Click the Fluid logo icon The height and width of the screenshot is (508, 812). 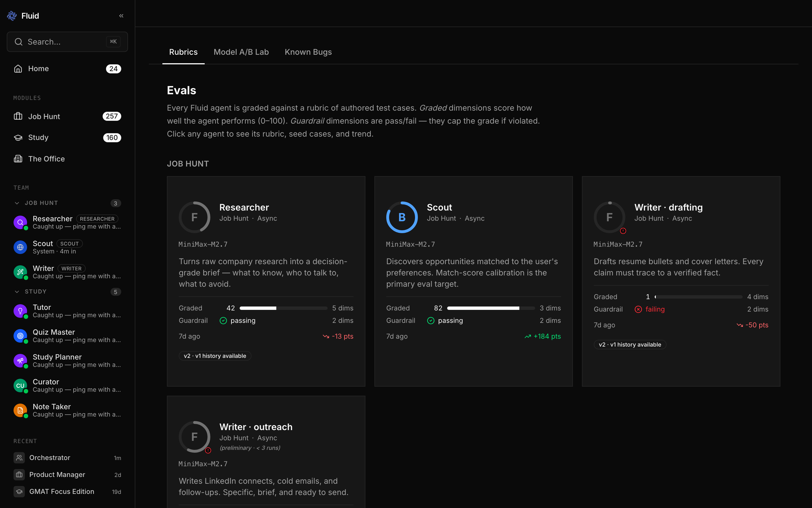(12, 16)
